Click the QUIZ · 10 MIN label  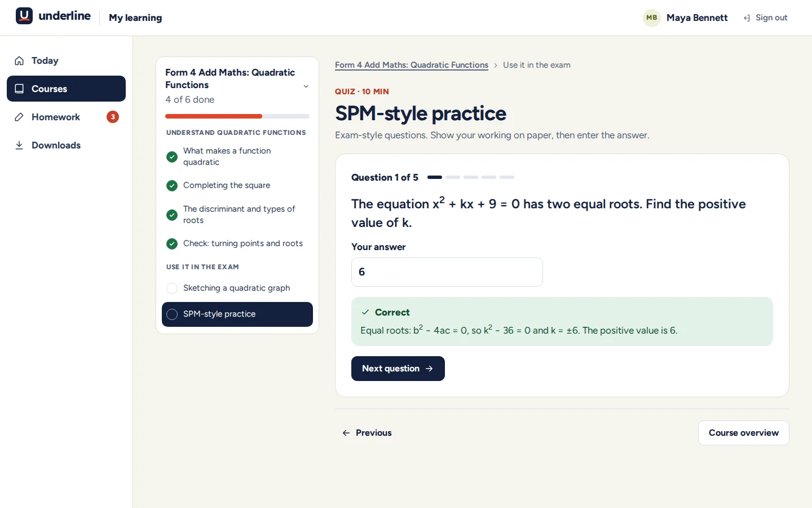(362, 91)
